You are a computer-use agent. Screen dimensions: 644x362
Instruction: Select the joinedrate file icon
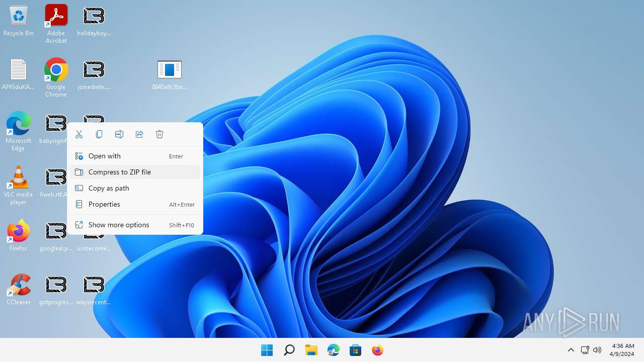point(94,75)
